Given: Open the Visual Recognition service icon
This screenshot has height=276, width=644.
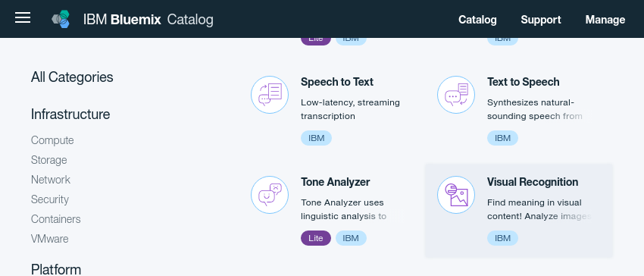Looking at the screenshot, I should (x=456, y=195).
